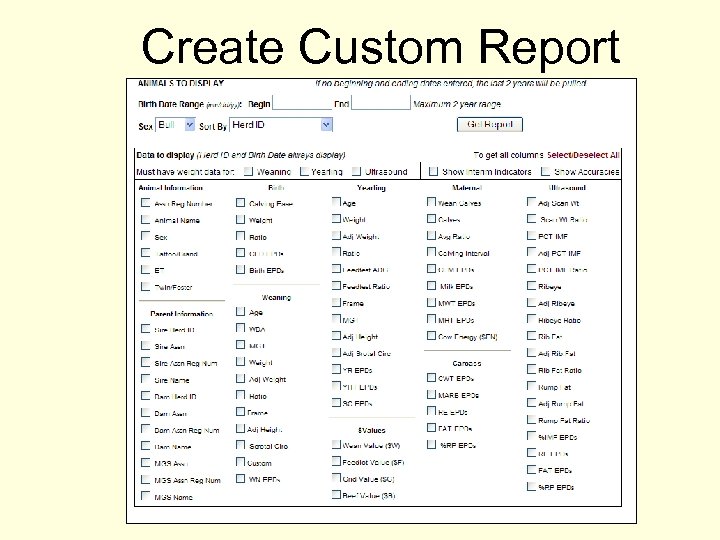Check the Sire Name checkbox
This screenshot has height=540, width=720.
coord(146,379)
